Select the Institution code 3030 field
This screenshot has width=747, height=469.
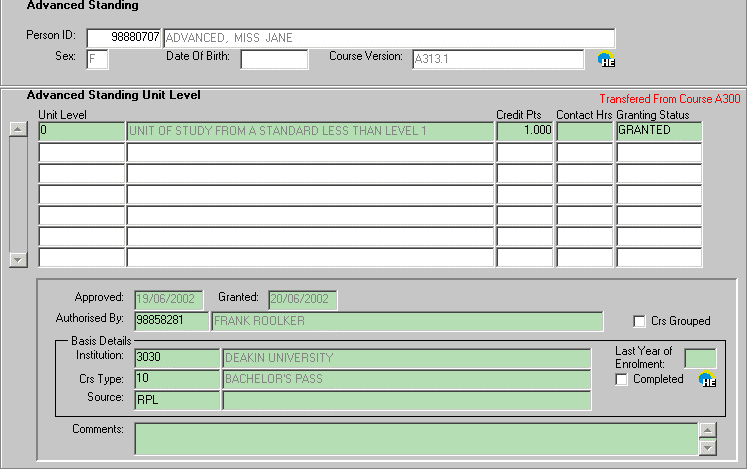176,358
